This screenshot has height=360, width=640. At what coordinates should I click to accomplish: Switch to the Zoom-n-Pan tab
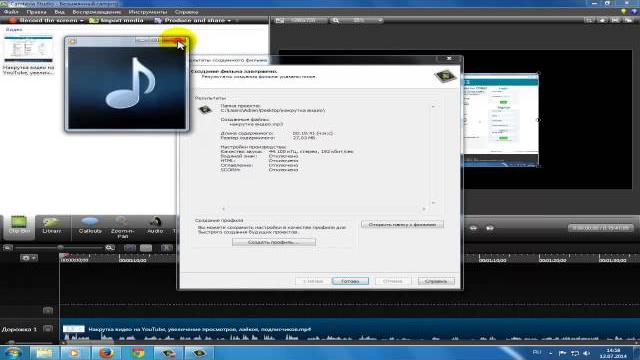(122, 227)
